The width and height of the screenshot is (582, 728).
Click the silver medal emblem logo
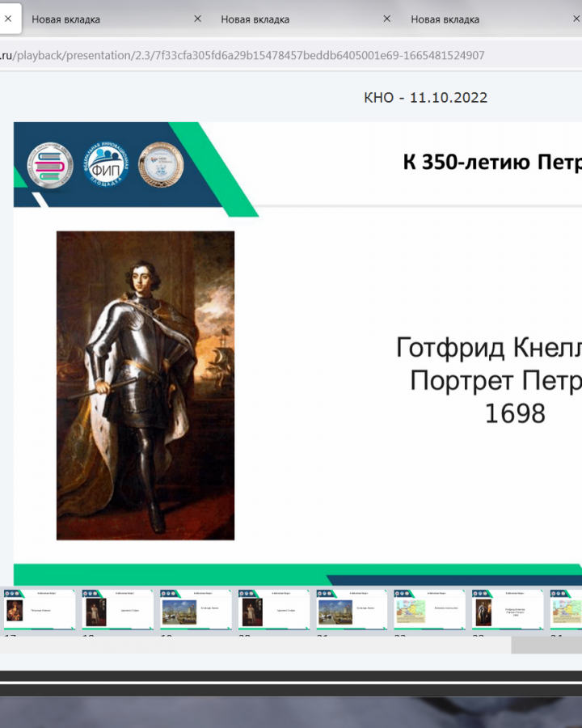tap(161, 164)
